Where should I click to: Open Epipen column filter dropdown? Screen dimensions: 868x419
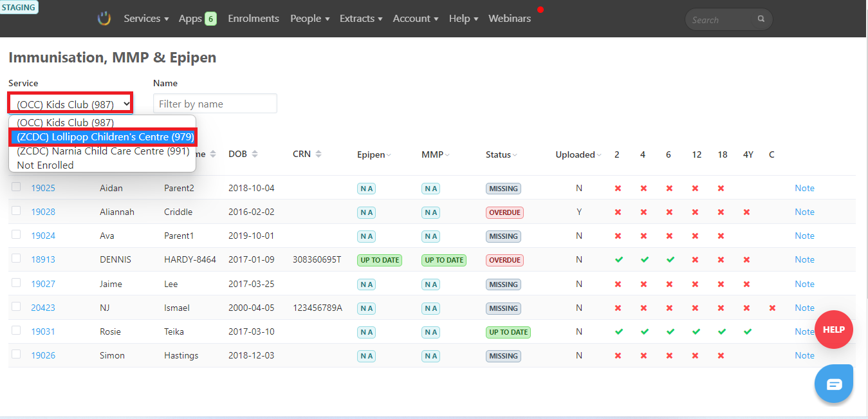coord(374,154)
